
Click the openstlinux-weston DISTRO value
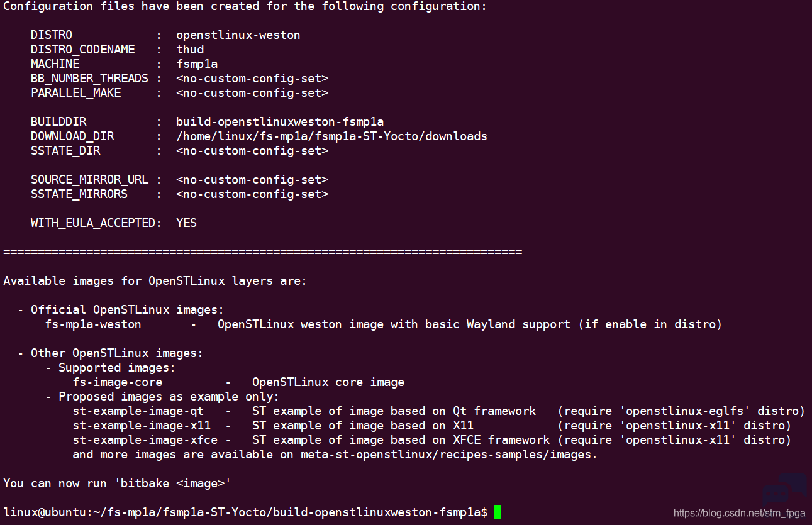(x=238, y=35)
